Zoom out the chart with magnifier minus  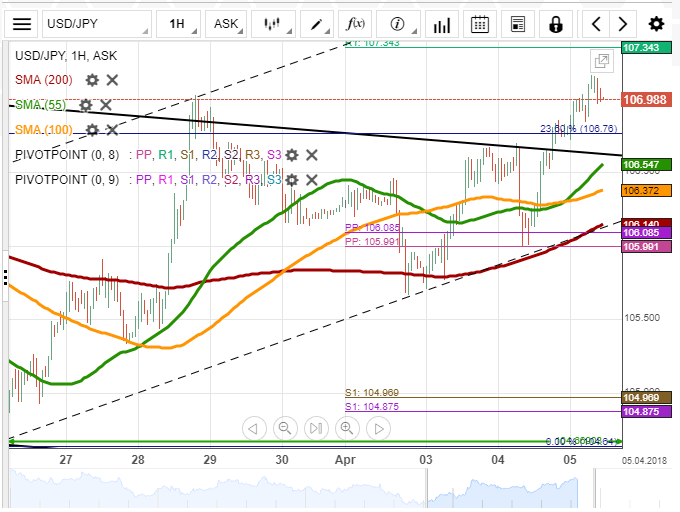[285, 428]
